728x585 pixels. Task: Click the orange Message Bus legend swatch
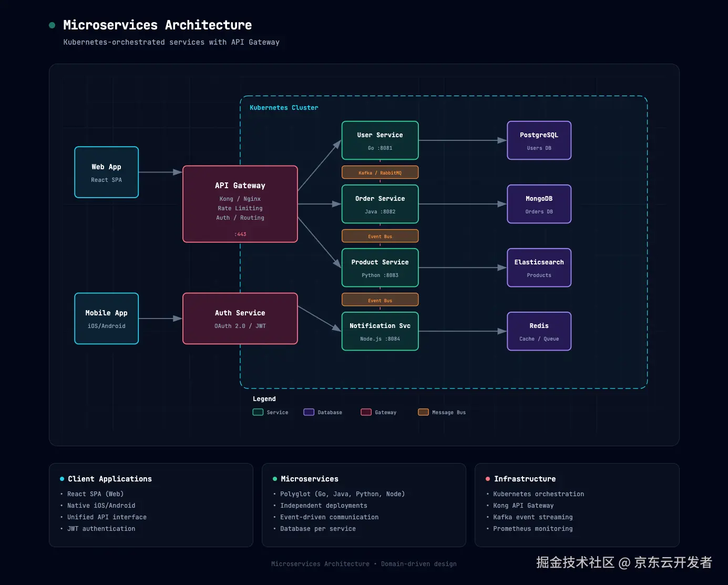(424, 412)
